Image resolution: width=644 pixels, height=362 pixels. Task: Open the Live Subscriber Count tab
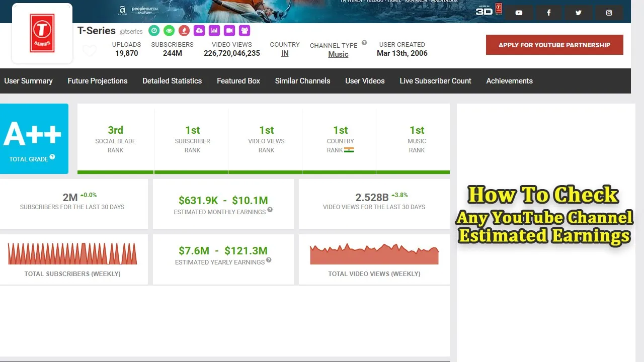(x=435, y=81)
